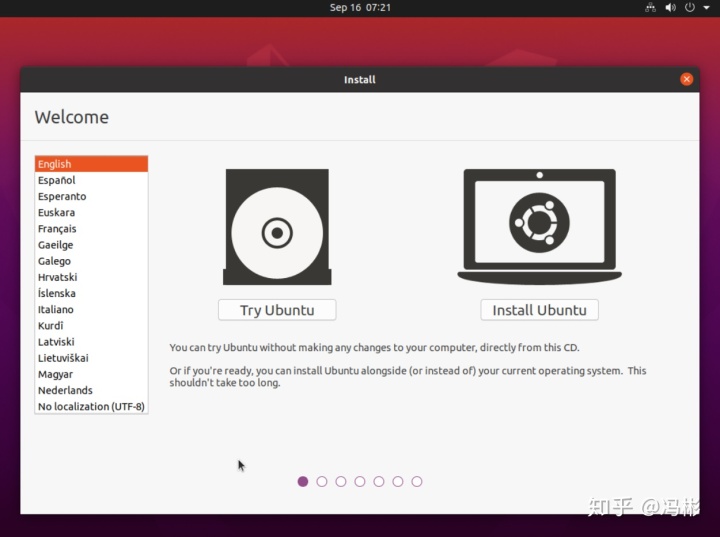Select Magyar in the language list

point(91,374)
